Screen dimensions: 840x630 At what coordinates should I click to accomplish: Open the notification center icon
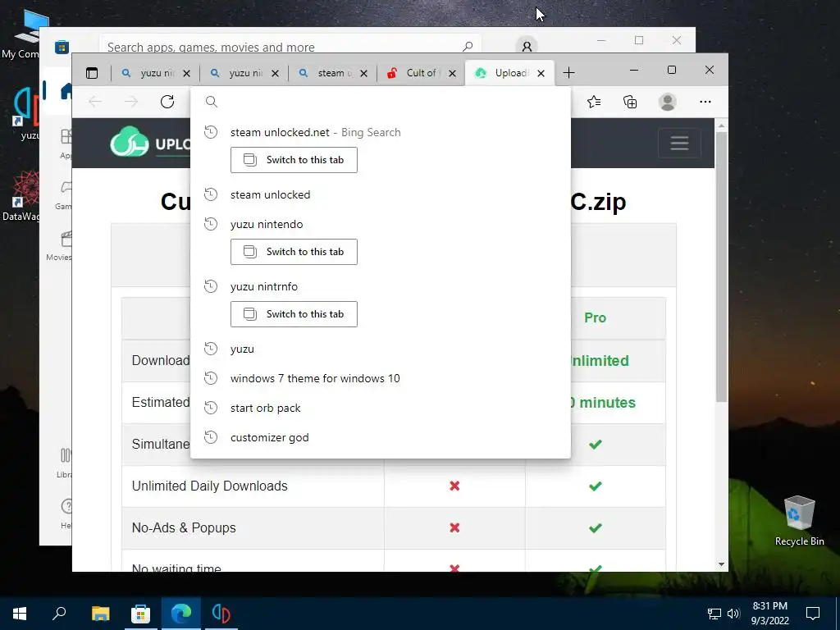(813, 614)
